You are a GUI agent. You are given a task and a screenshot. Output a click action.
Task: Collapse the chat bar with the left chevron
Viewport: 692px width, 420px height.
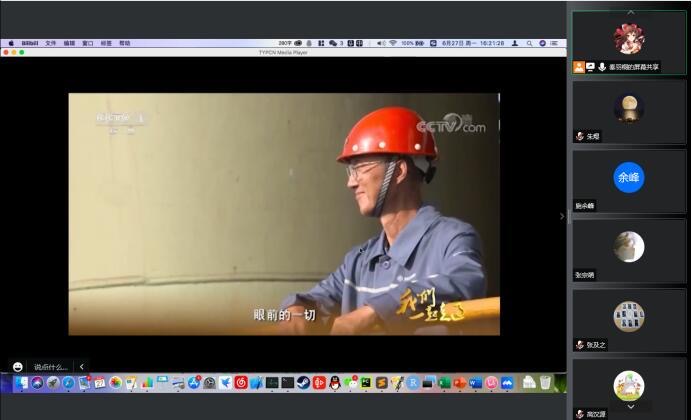82,367
